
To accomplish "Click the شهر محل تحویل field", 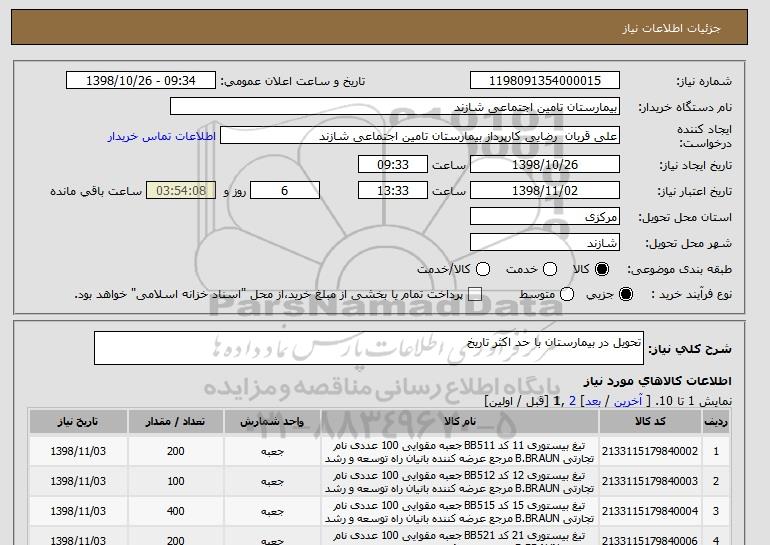I will [x=545, y=243].
